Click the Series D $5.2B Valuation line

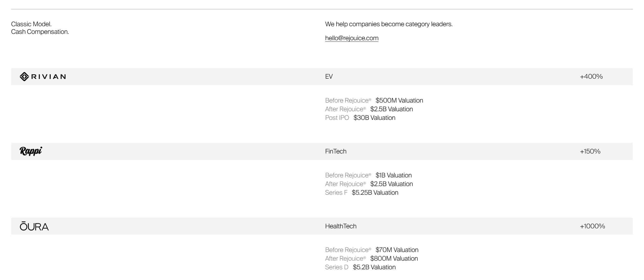tap(360, 267)
